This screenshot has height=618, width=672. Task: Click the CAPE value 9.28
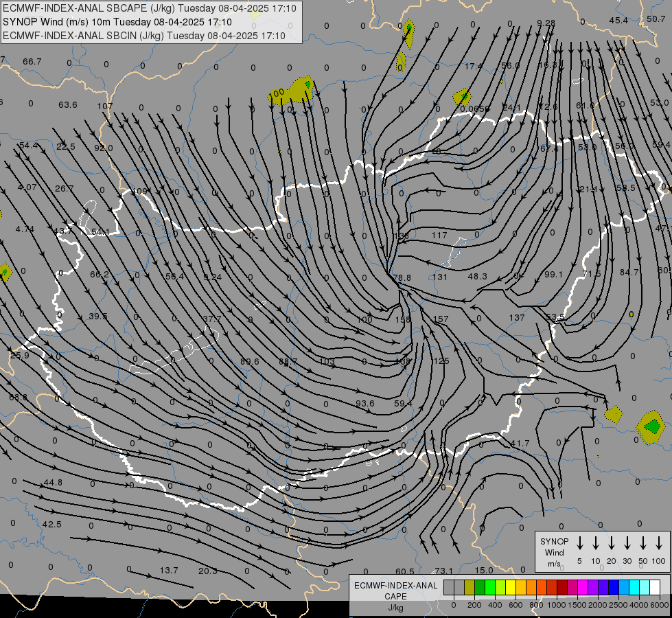tap(546, 23)
